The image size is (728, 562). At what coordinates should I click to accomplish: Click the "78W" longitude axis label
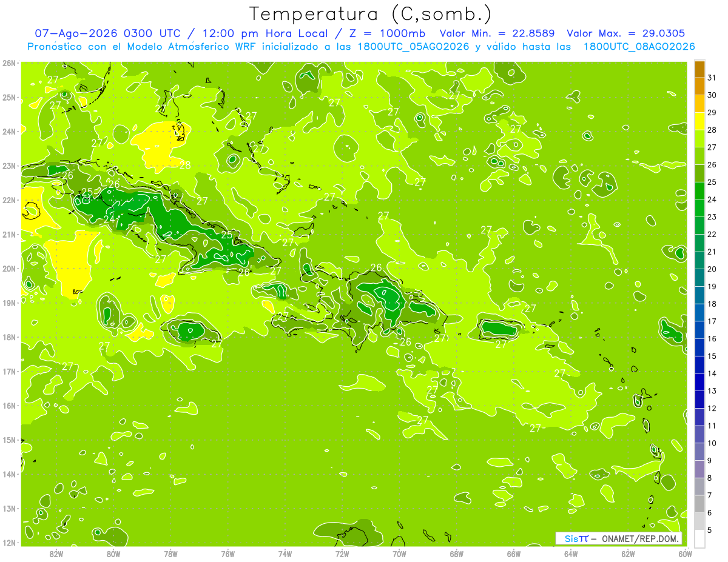point(170,554)
